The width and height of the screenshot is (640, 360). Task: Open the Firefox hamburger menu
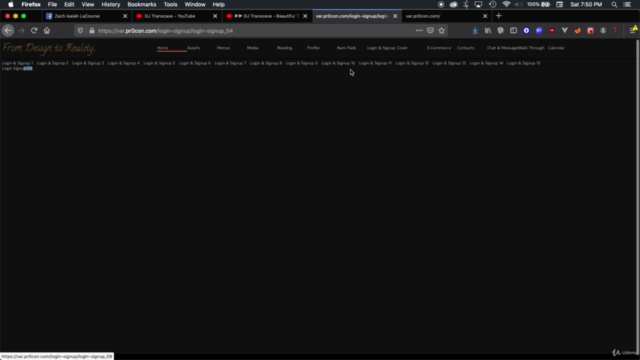632,31
